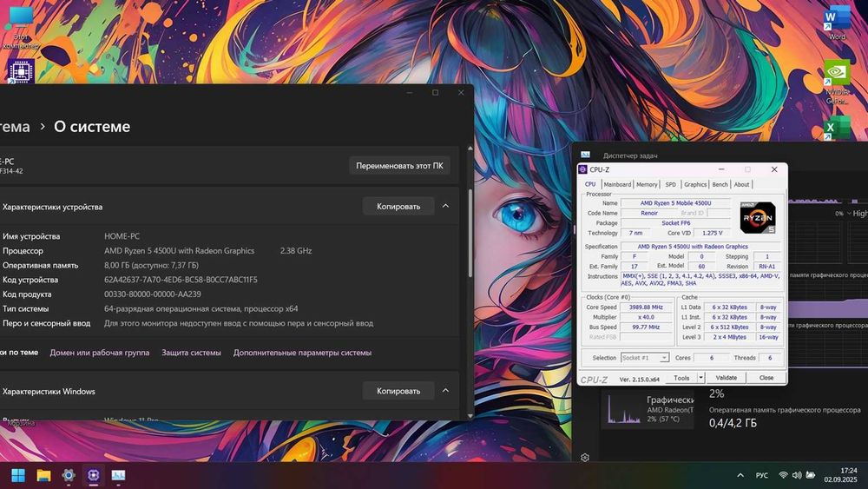Select the product code 00330-80000-00000-AA239
Viewport: 868px width, 489px height.
[x=153, y=294]
